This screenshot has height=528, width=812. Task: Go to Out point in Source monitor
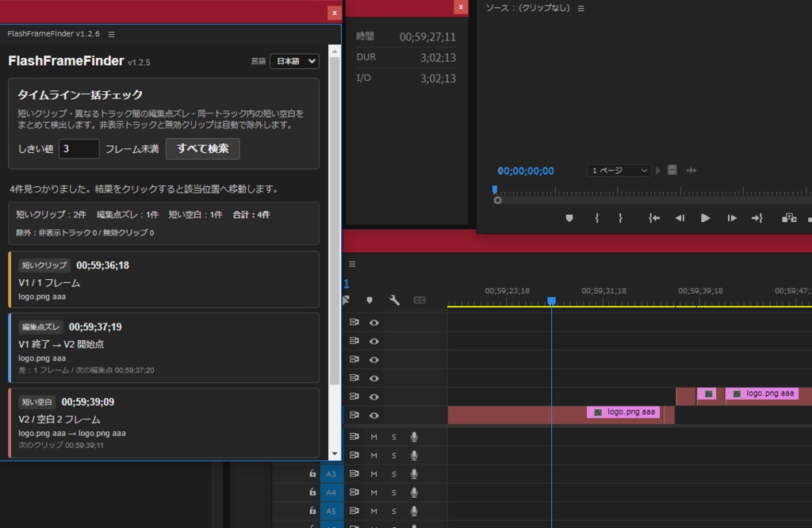757,219
